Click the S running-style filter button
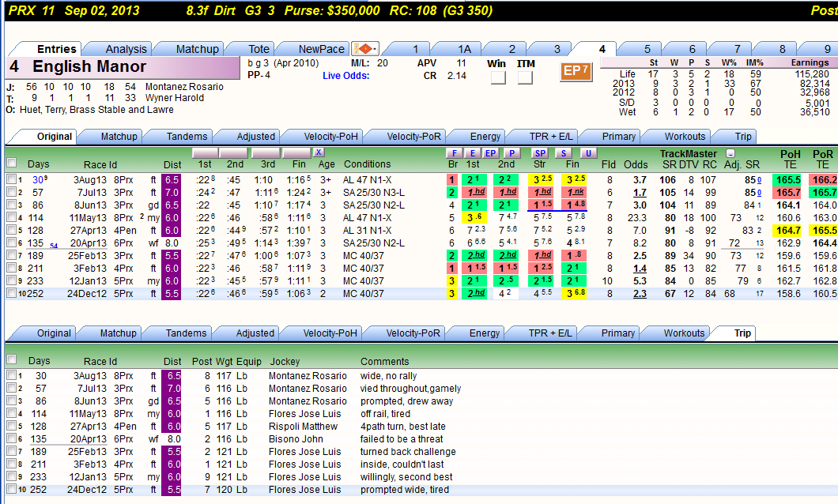Screen dimensions: 838x504 pos(564,153)
